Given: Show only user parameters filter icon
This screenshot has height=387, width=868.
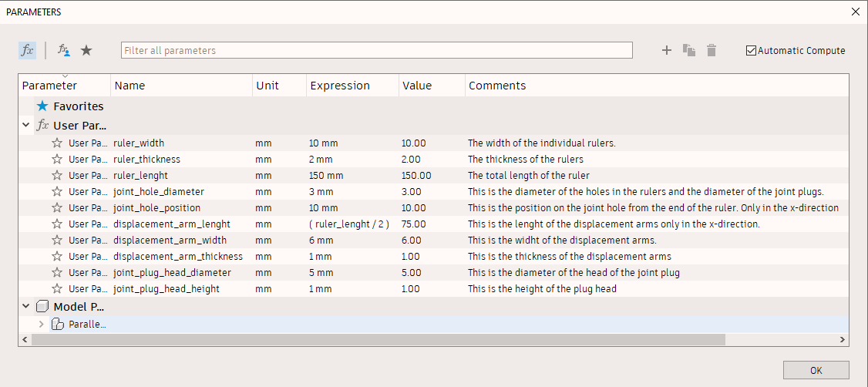Looking at the screenshot, I should (64, 50).
